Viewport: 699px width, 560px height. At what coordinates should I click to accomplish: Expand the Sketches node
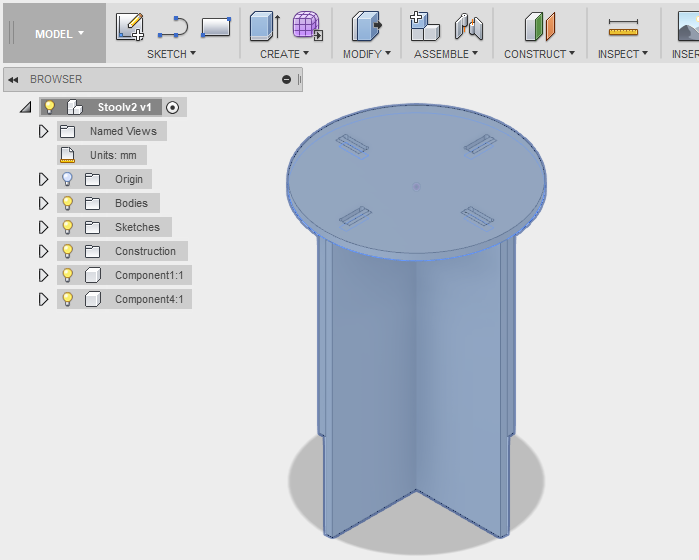43,227
